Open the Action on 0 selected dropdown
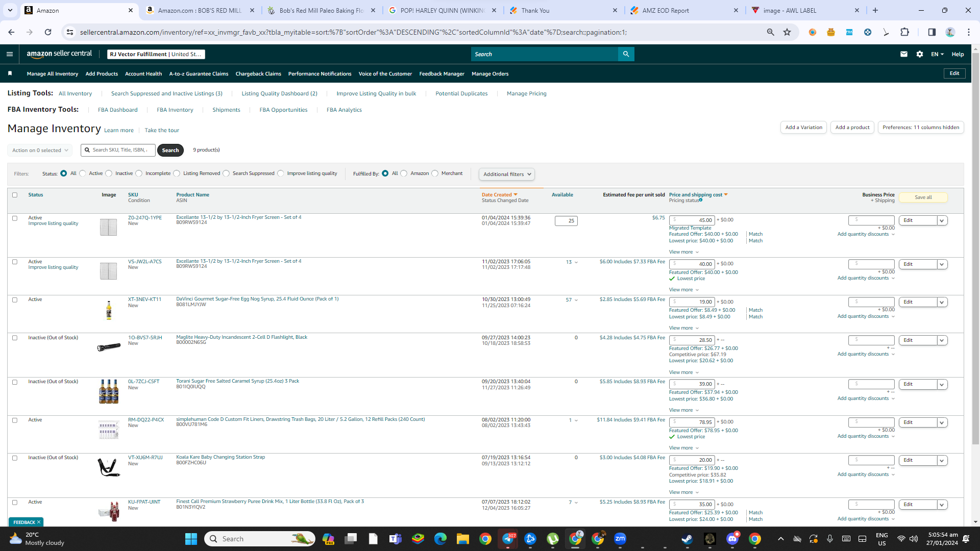Image resolution: width=980 pixels, height=551 pixels. click(40, 151)
